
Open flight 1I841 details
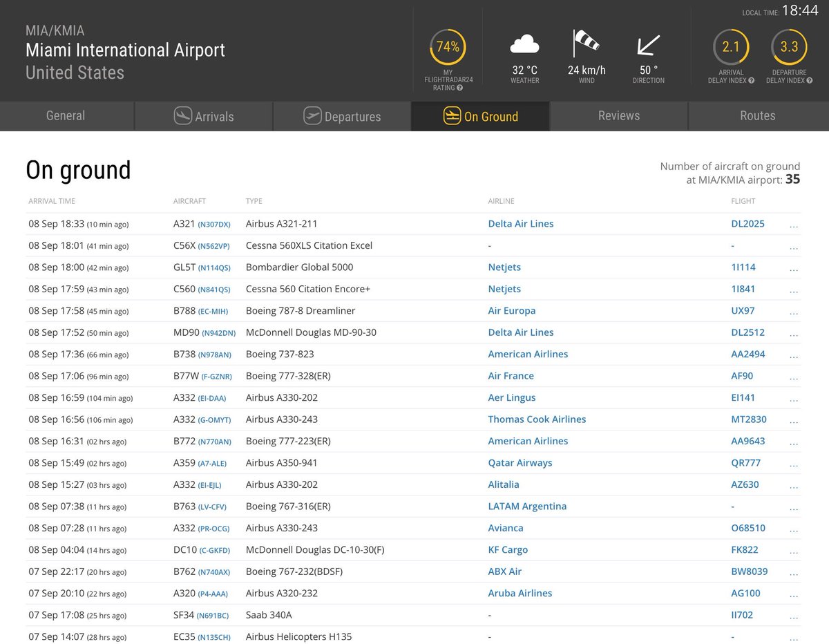(743, 289)
